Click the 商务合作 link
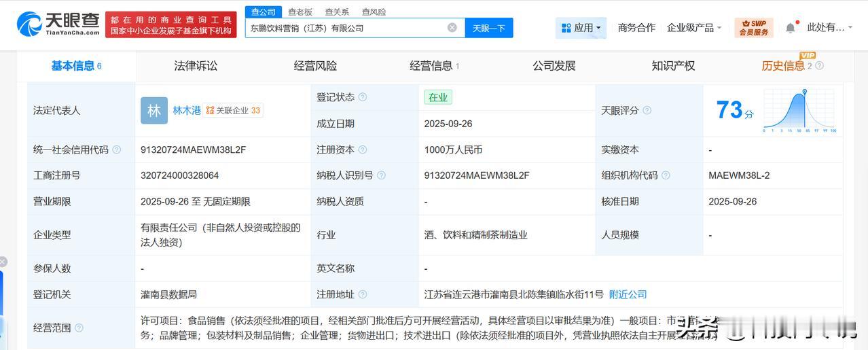868x350 pixels. coord(636,28)
